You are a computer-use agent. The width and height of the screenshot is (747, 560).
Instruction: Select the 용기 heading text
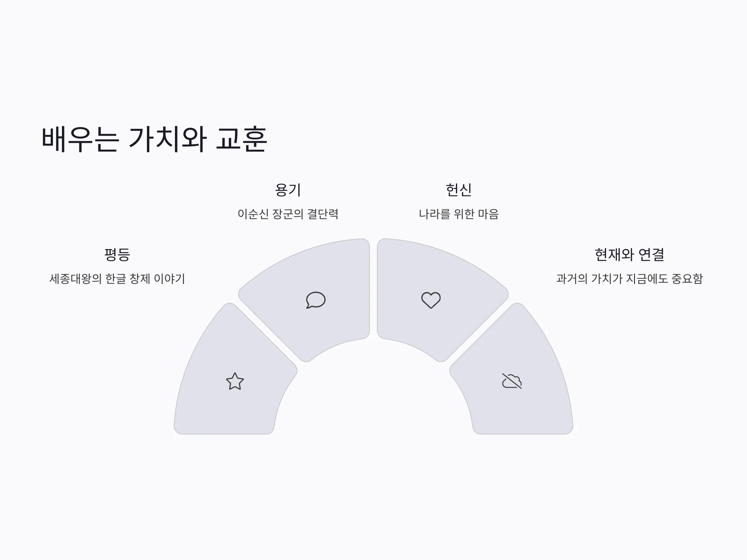point(288,190)
